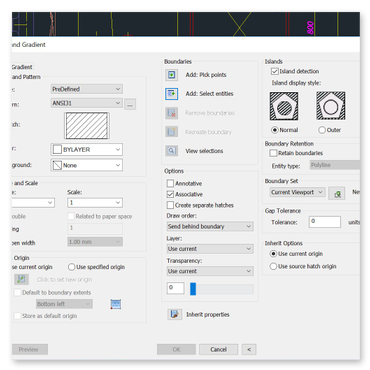Collapse dialog with the < button
The width and height of the screenshot is (370, 370).
click(249, 349)
